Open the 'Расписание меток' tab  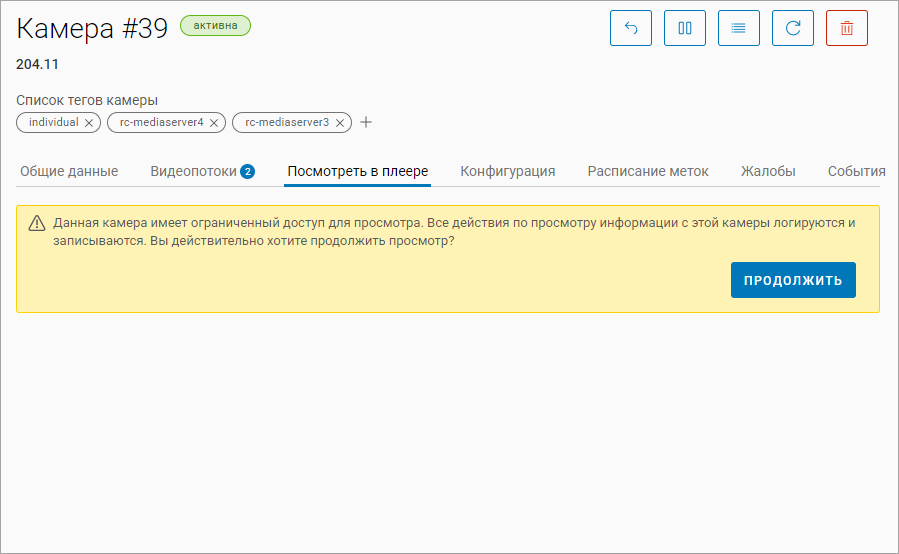pos(648,171)
